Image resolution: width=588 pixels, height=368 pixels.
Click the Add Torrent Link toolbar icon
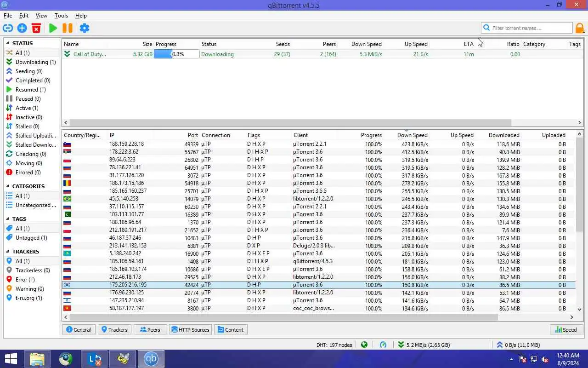[x=8, y=28]
